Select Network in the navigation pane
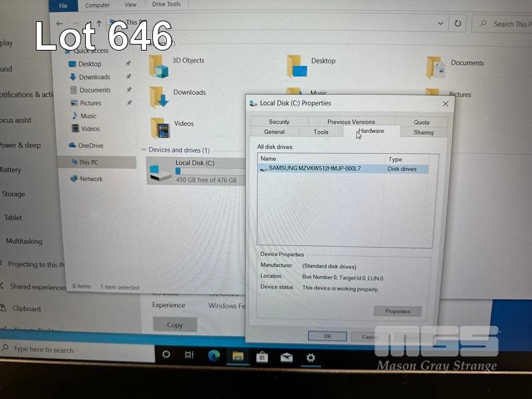The image size is (532, 399). [91, 179]
